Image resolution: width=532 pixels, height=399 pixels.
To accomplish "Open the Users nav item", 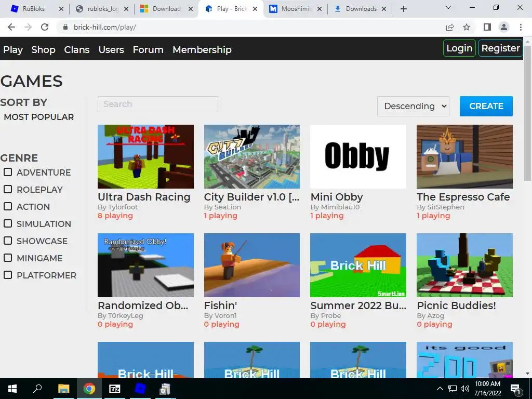I will [111, 49].
